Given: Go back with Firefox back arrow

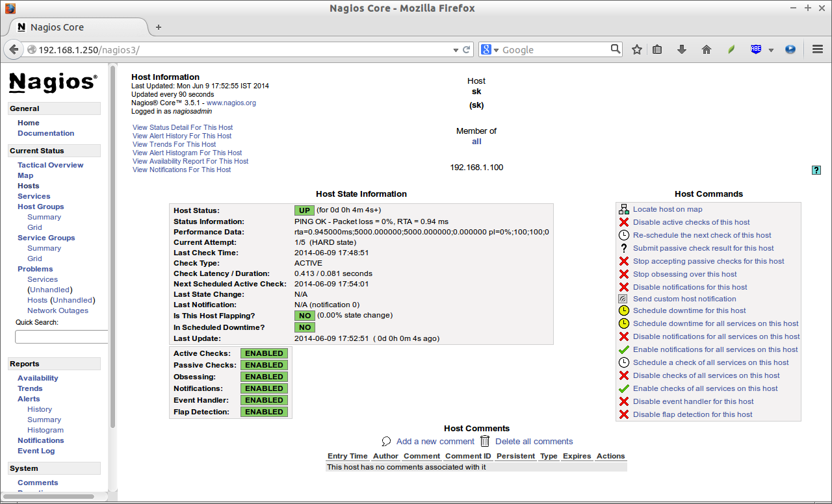Looking at the screenshot, I should coord(14,49).
